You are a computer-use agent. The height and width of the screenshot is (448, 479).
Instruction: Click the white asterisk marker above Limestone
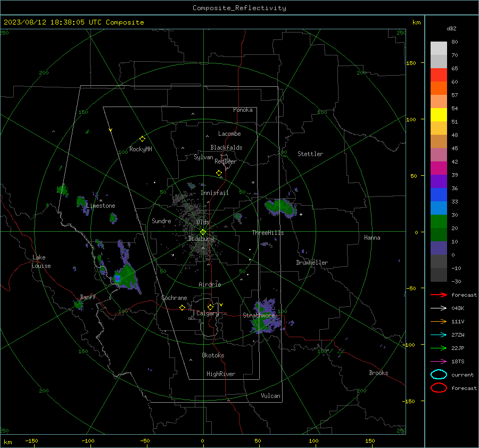(101, 201)
